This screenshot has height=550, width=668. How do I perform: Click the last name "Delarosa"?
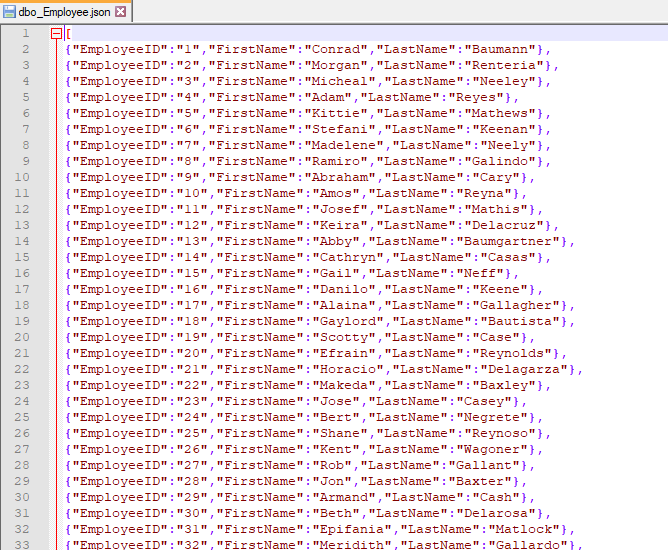pyautogui.click(x=496, y=513)
